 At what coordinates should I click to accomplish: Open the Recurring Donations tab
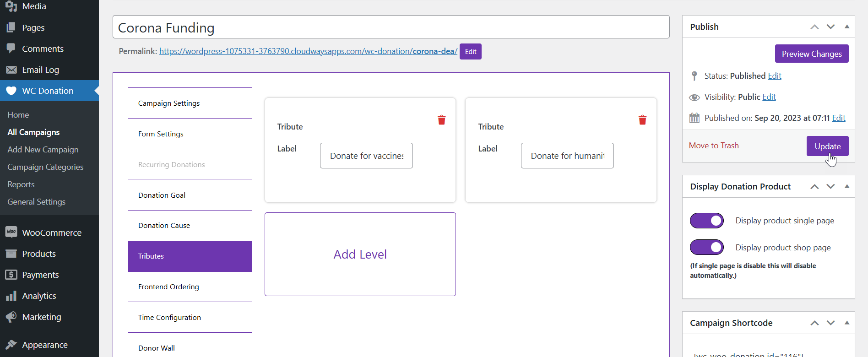click(190, 164)
